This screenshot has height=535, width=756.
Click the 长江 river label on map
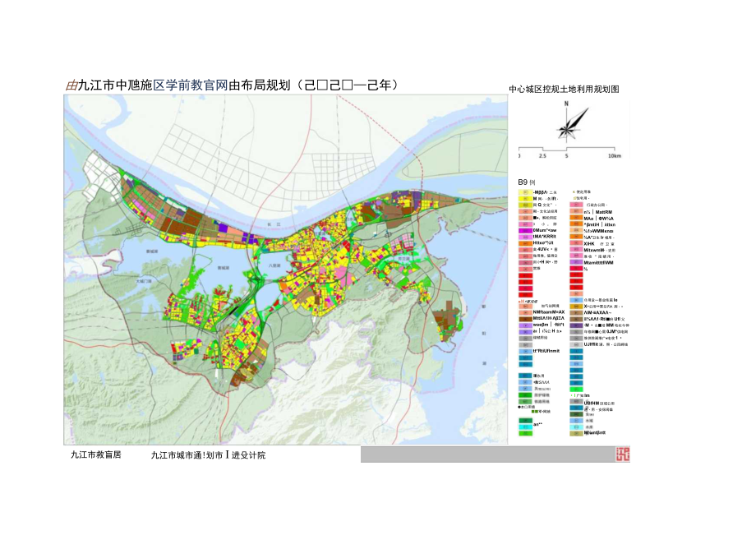point(275,223)
